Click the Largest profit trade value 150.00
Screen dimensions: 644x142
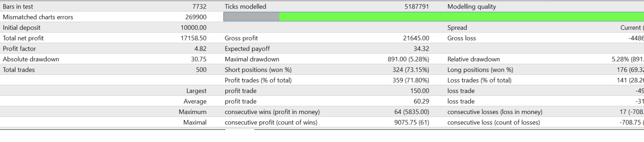pos(420,91)
